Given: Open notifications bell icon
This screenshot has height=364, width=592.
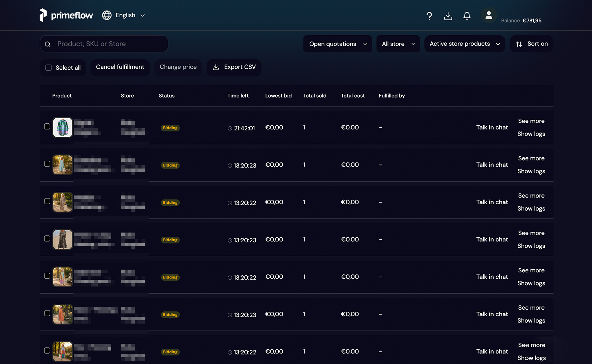Looking at the screenshot, I should (x=467, y=16).
